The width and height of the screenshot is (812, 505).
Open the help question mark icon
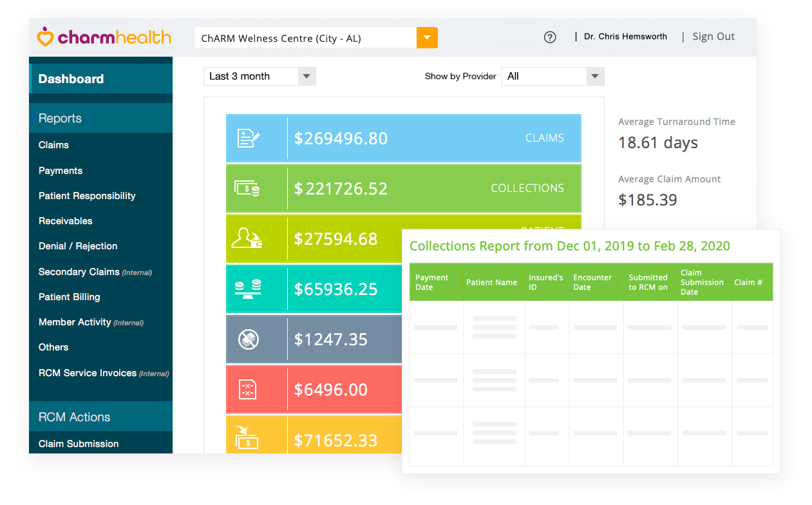pyautogui.click(x=550, y=37)
